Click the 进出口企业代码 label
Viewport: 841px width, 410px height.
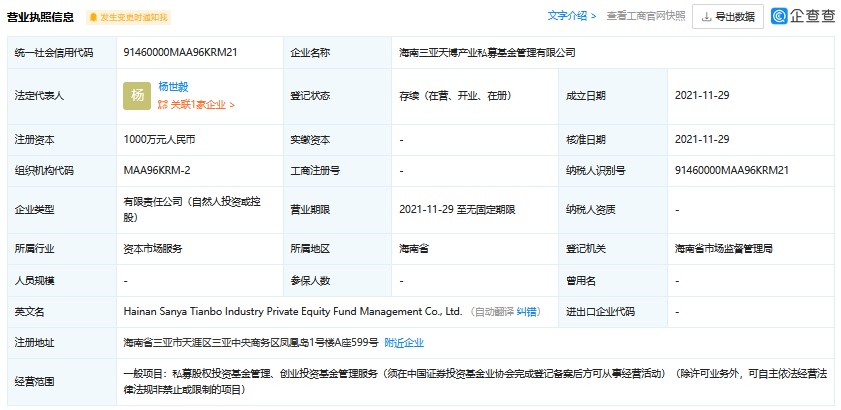coord(600,312)
